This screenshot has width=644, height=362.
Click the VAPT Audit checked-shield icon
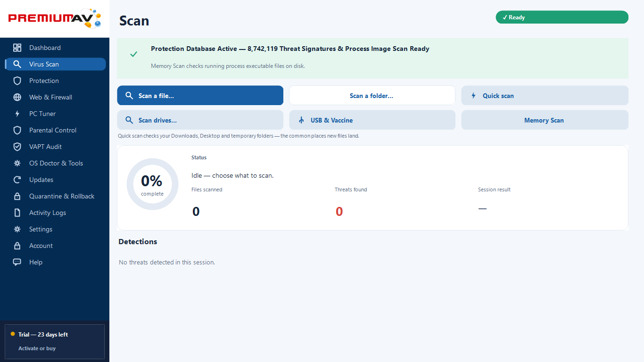tap(17, 147)
